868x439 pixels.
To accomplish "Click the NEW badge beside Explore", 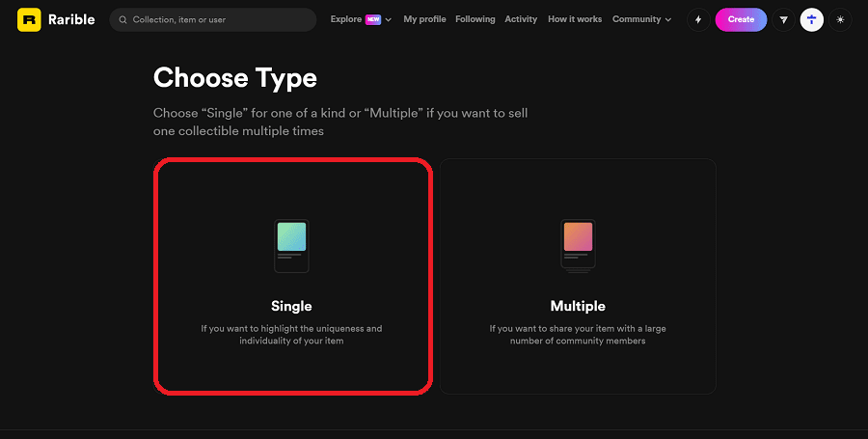I will 372,19.
